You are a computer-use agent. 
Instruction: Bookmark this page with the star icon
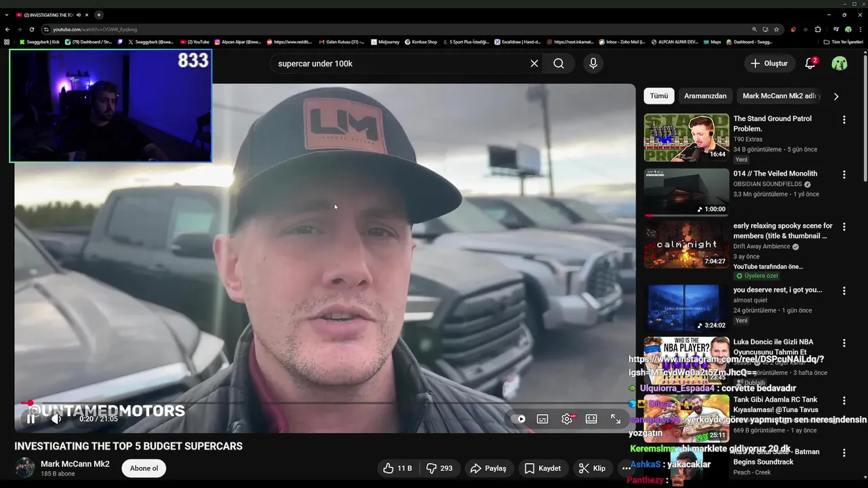(776, 29)
